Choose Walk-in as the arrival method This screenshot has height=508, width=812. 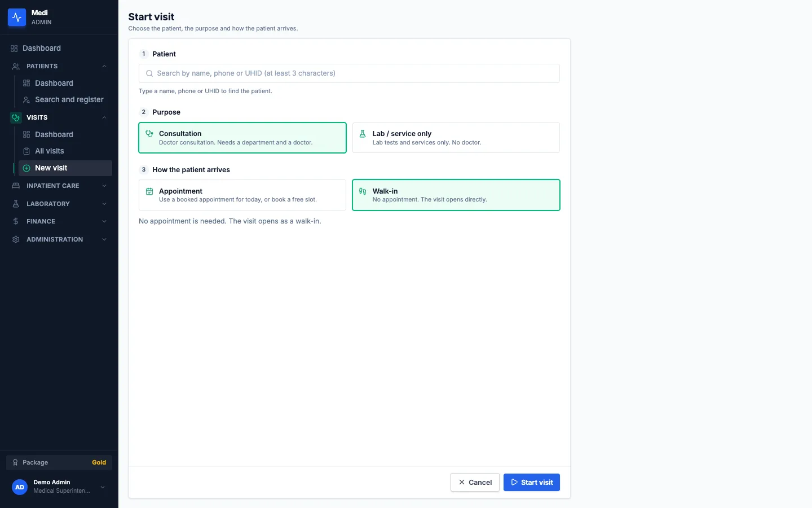(x=456, y=195)
